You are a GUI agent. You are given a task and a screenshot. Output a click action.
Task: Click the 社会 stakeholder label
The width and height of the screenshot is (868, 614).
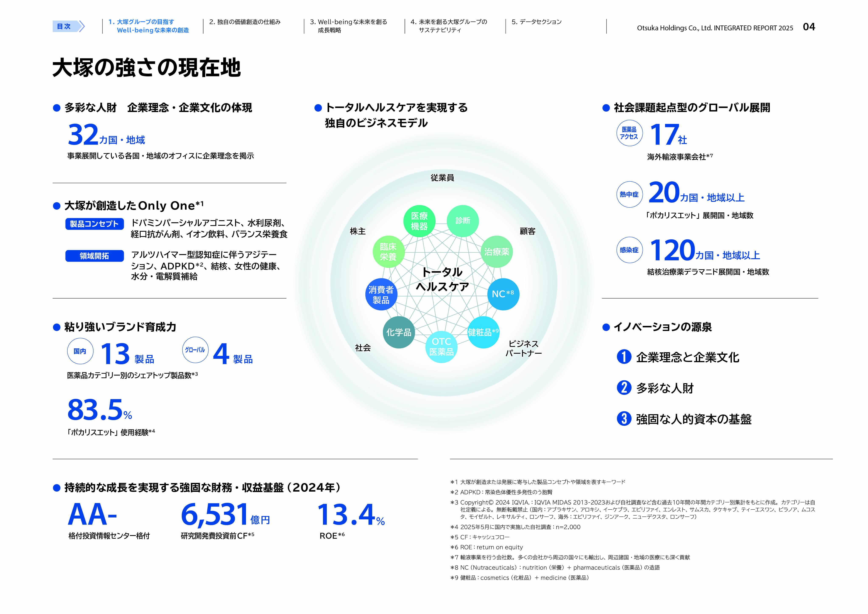363,348
